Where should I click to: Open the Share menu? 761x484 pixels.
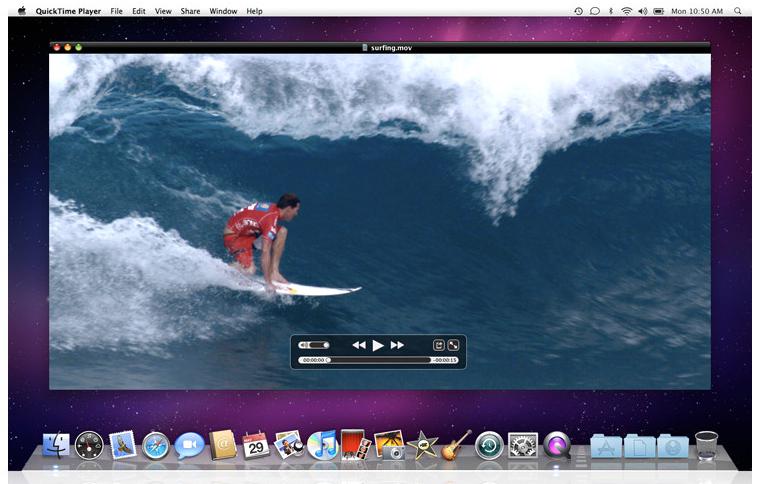pos(190,11)
